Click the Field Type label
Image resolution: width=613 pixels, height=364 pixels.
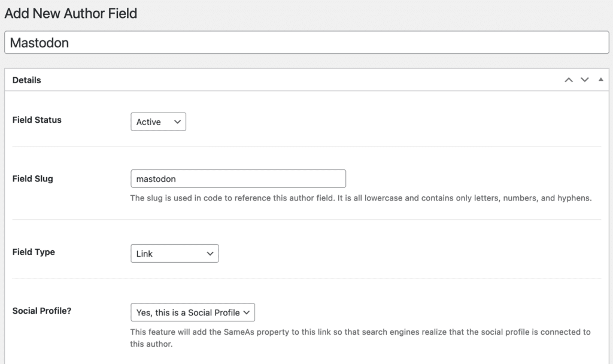click(x=34, y=252)
